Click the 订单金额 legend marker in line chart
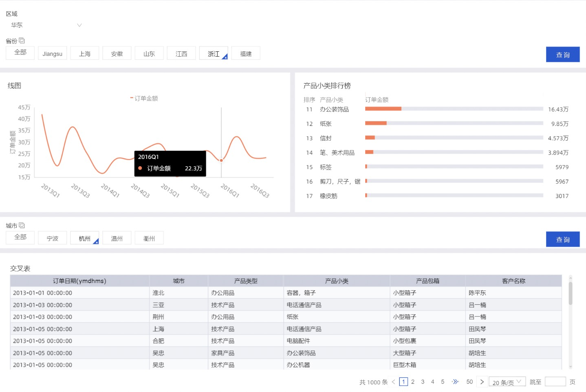Screen dimensions: 586x392 coord(132,98)
